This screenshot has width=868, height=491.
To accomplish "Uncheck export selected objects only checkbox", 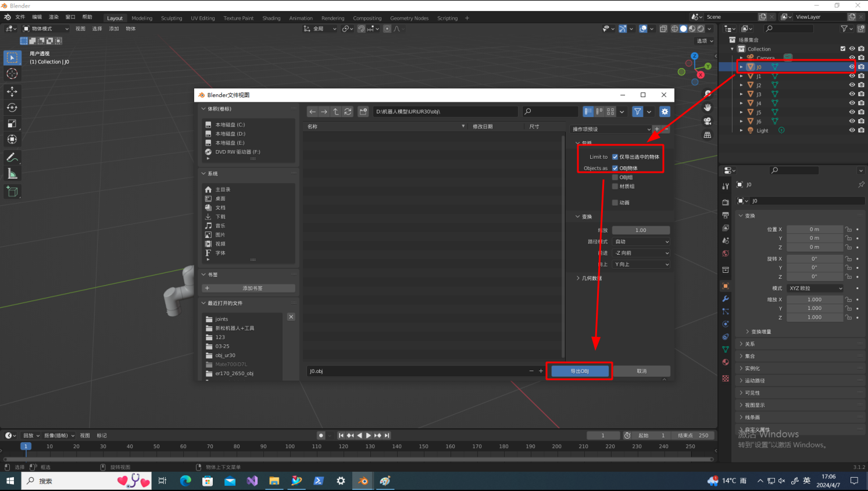I will click(615, 156).
